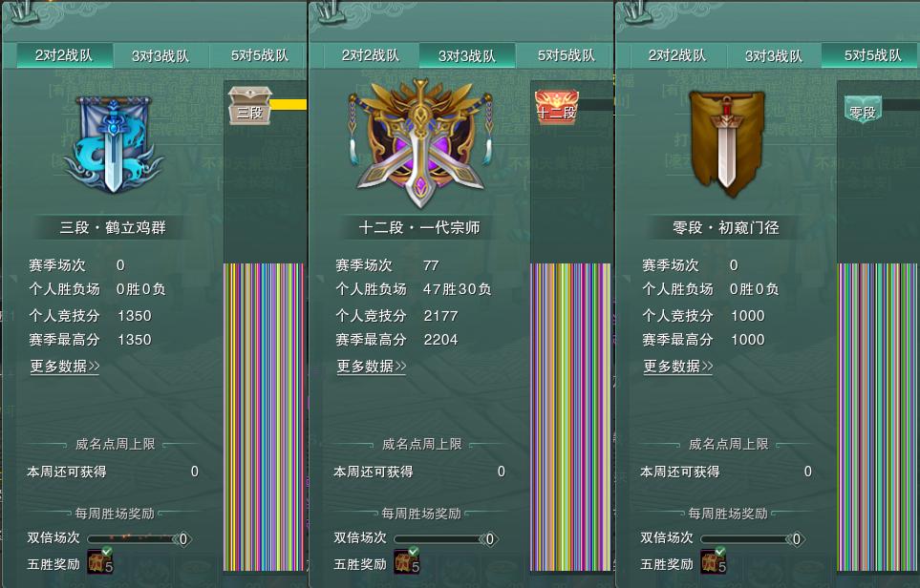This screenshot has height=588, width=920.
Task: Click the 十二段·一代宗师 title label
Action: tap(419, 227)
